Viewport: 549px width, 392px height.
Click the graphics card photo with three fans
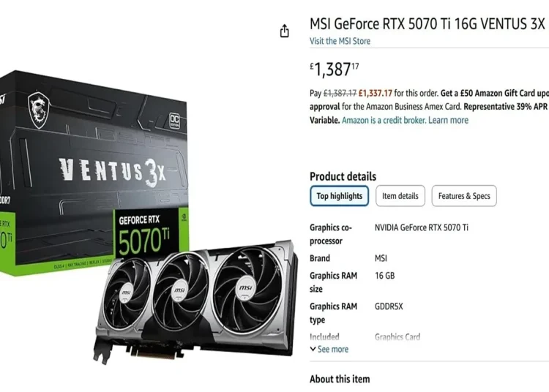(196, 301)
